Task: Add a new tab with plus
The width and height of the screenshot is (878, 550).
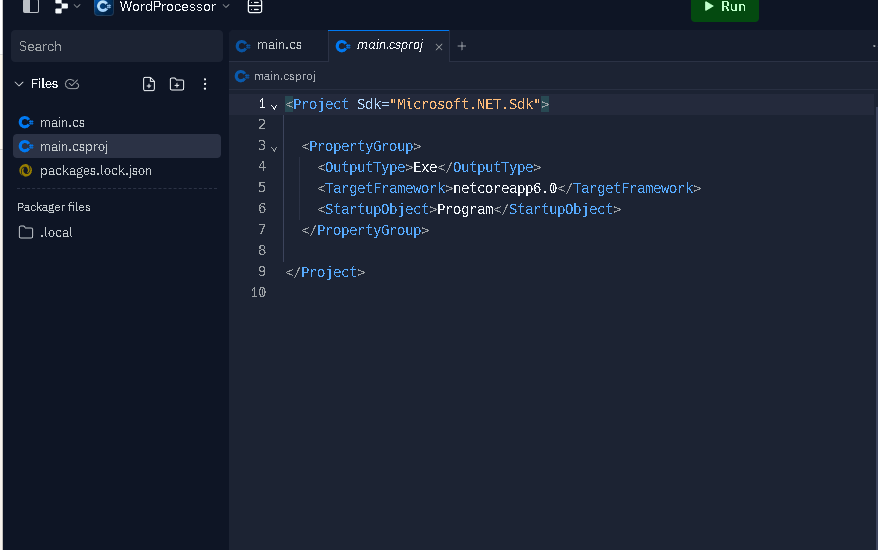Action: 461,46
